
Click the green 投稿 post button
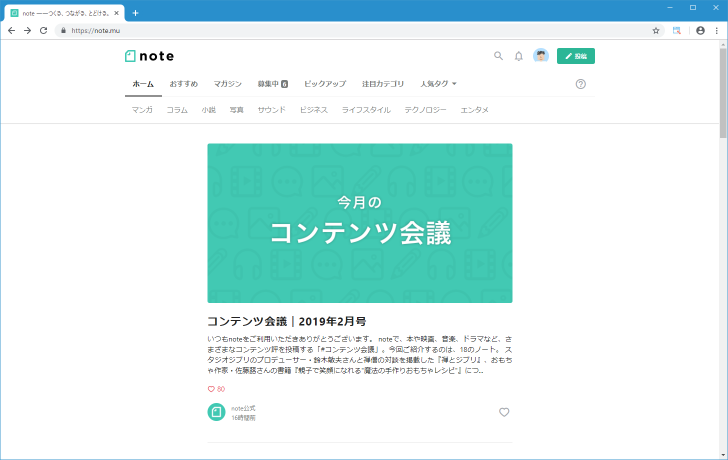tap(576, 56)
